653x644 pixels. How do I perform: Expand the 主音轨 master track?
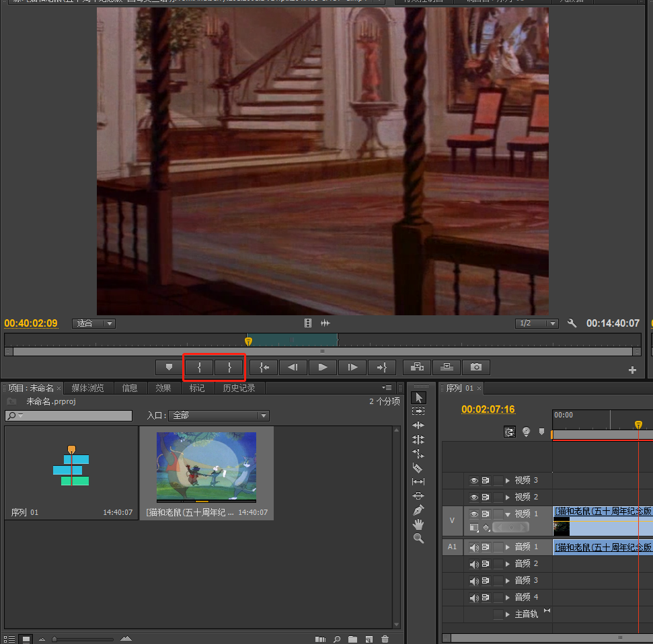click(508, 614)
